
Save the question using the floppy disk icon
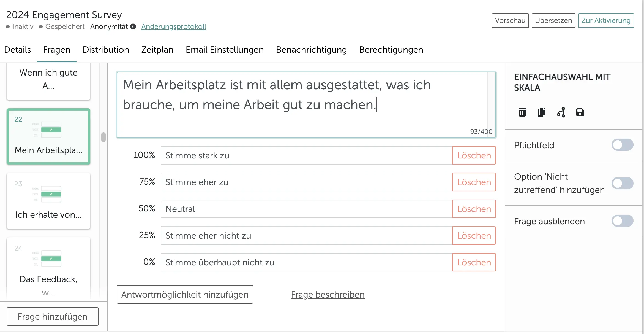(x=580, y=112)
